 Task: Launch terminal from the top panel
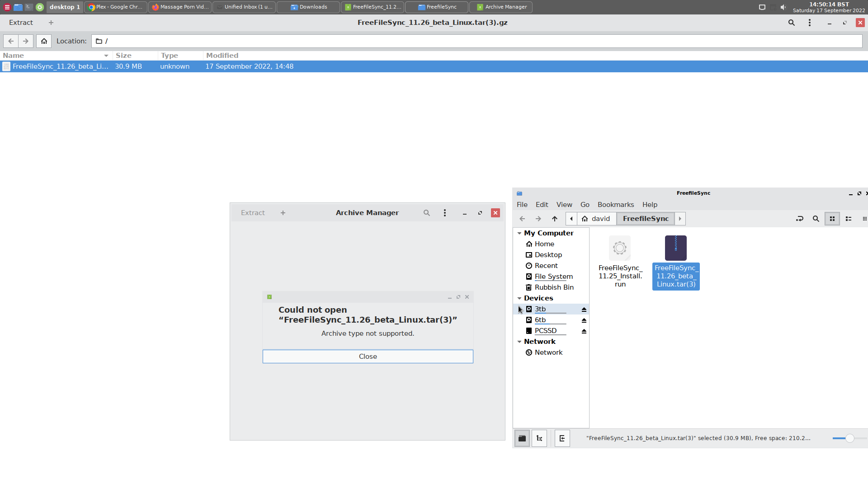29,7
